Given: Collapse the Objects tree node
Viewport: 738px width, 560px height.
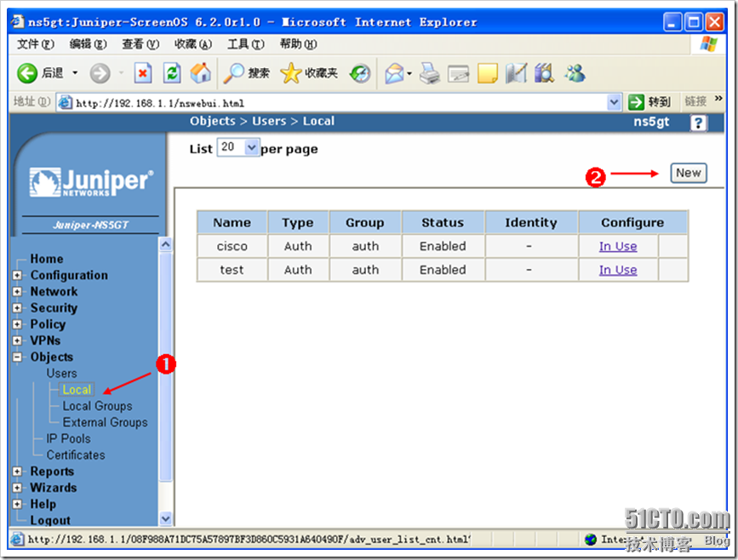Looking at the screenshot, I should click(x=17, y=357).
